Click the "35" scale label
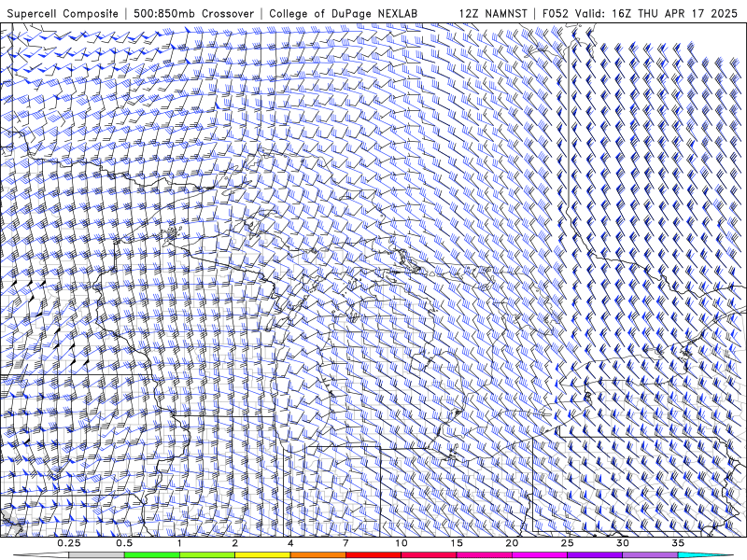Viewport: 747px width, 560px height. point(678,543)
